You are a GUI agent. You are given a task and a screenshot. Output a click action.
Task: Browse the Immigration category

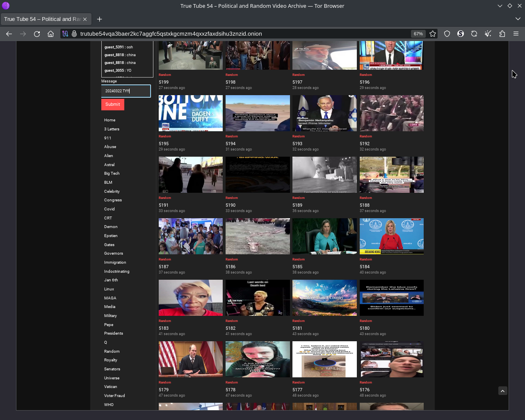(x=115, y=262)
